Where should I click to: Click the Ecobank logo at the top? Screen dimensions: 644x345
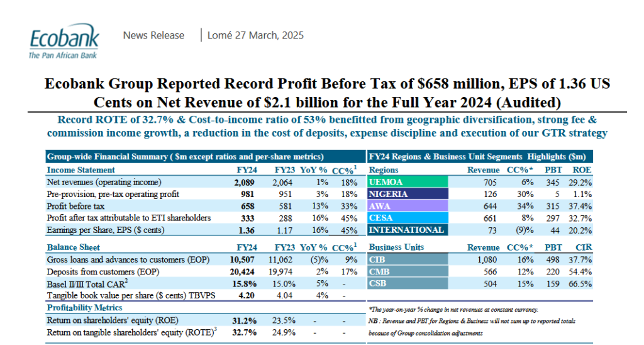click(64, 41)
